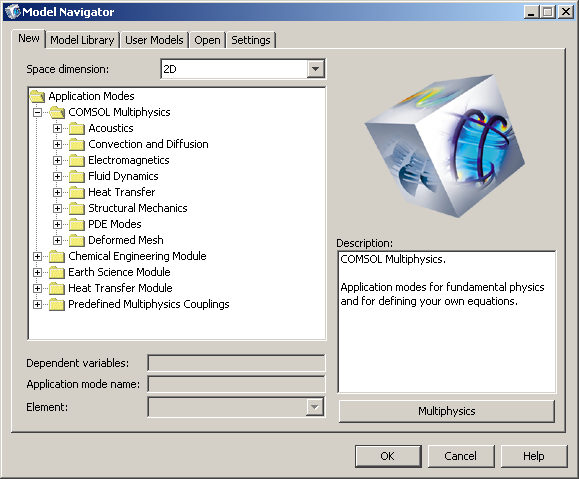
Task: Go to the Open tab
Action: 208,40
